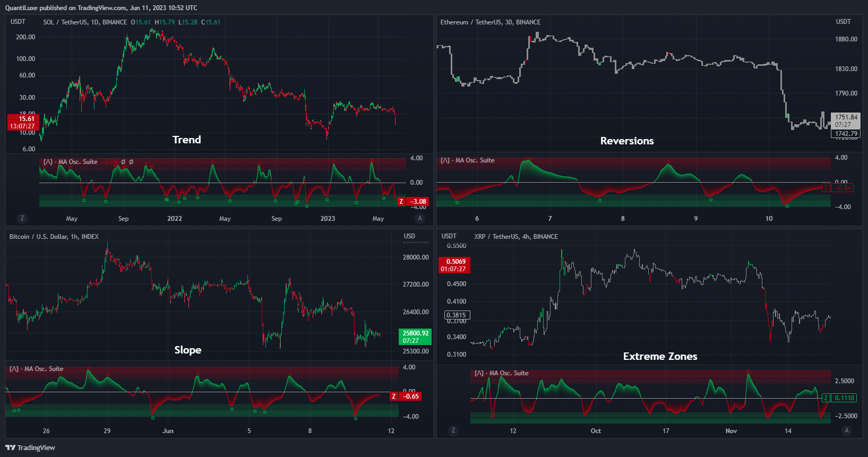Click the O15.61 open value in SOL legend
Screen dimensions: 868x457
(141, 22)
